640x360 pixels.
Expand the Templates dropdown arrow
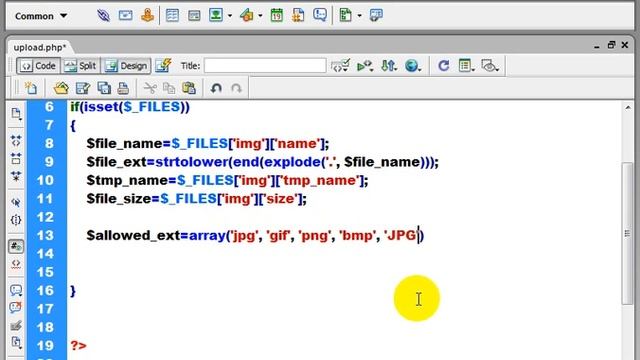(360, 16)
